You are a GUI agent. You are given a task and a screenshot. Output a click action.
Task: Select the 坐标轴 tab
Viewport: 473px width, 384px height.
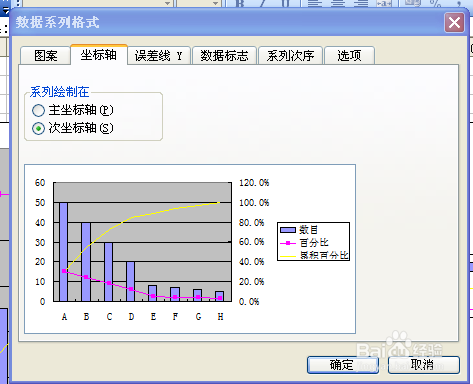tap(99, 54)
